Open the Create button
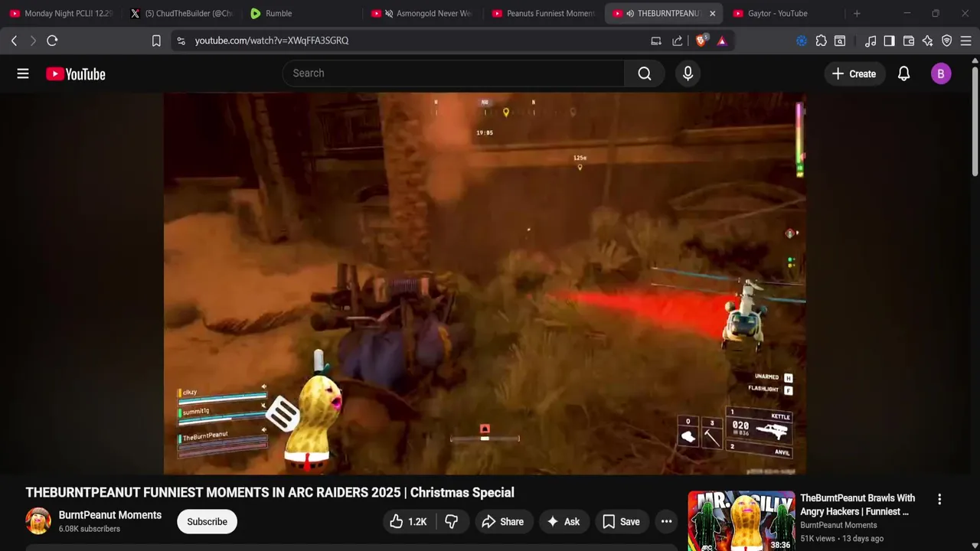This screenshot has width=980, height=551. 854,73
